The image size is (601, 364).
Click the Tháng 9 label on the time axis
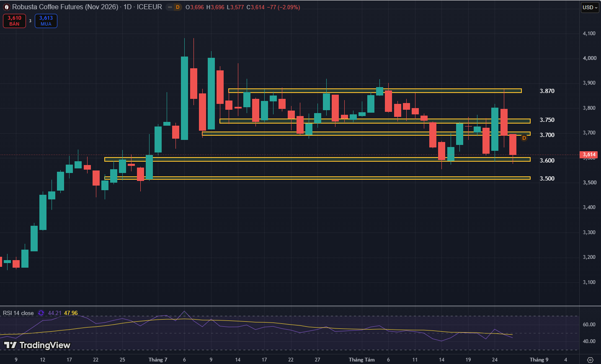539,360
